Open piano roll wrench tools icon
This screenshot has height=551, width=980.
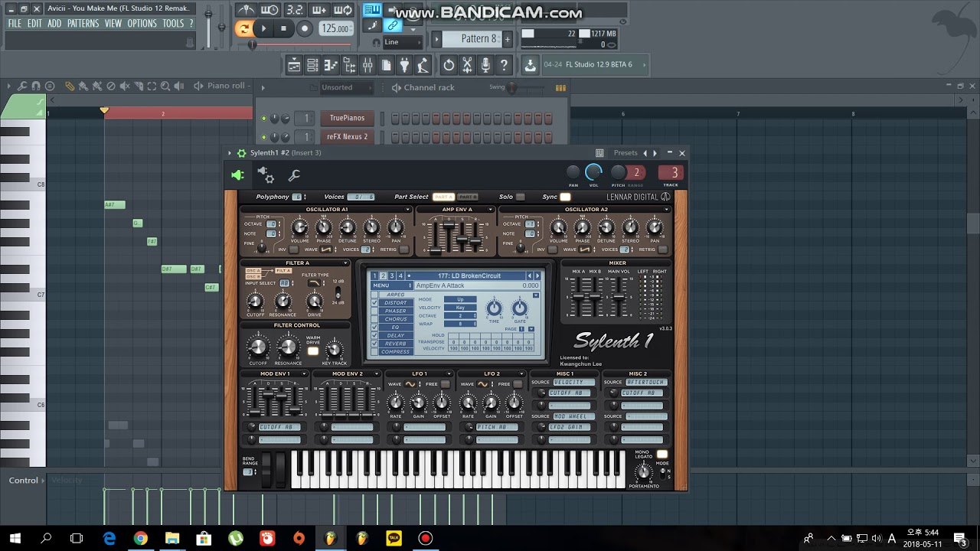(x=22, y=86)
